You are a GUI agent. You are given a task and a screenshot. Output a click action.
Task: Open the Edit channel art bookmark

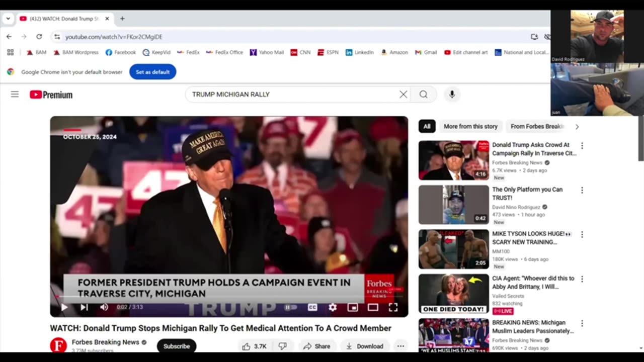tap(466, 52)
